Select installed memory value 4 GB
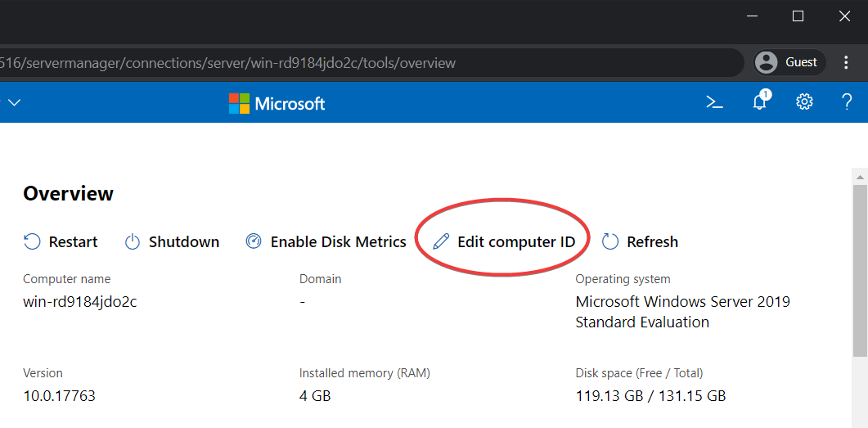868x428 pixels. point(315,396)
